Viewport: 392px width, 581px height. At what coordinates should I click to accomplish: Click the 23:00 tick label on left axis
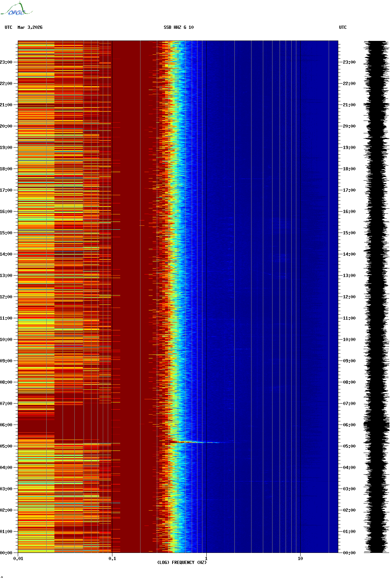click(6, 62)
